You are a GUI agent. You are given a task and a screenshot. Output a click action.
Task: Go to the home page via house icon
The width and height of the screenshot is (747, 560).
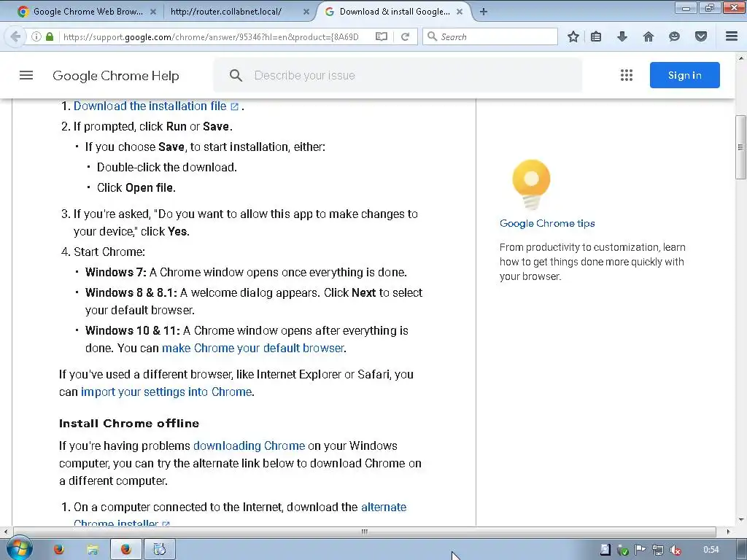click(x=648, y=36)
